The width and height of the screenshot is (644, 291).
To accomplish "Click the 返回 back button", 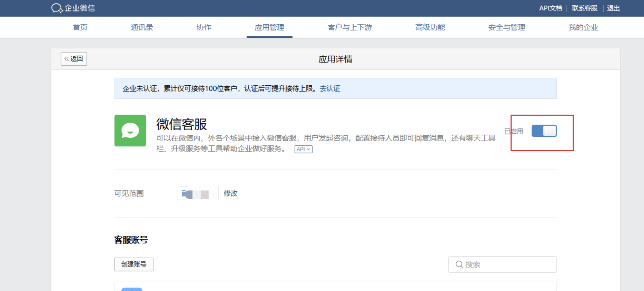I will (x=74, y=59).
